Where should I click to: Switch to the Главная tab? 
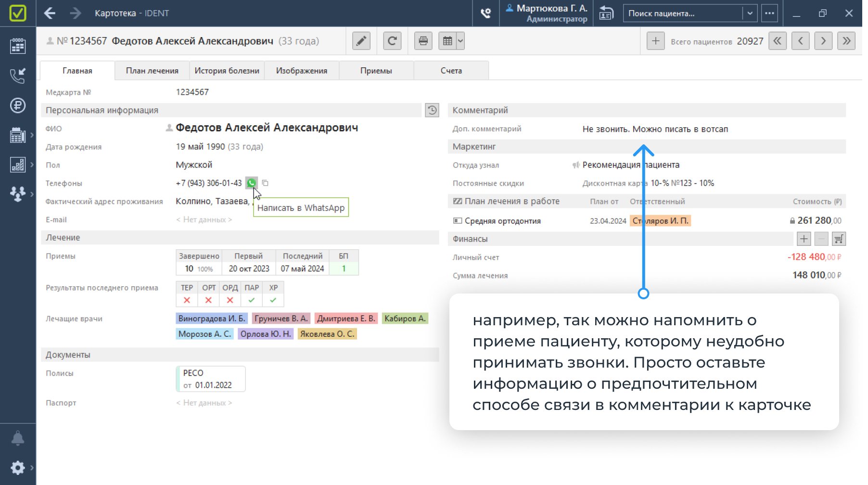click(77, 70)
